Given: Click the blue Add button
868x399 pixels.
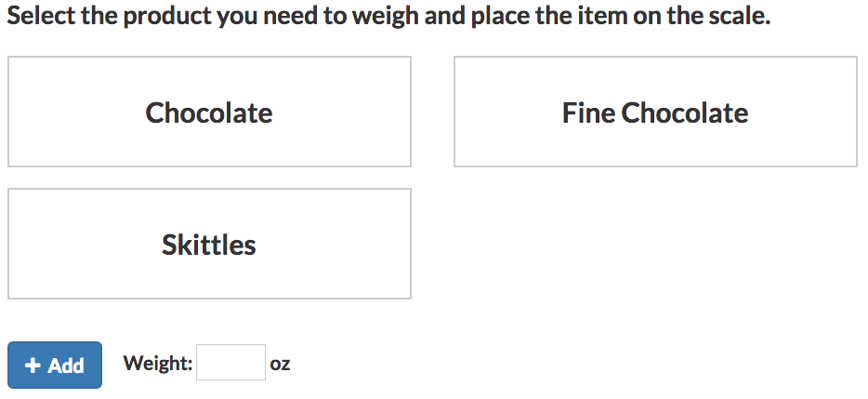Looking at the screenshot, I should pyautogui.click(x=55, y=365).
